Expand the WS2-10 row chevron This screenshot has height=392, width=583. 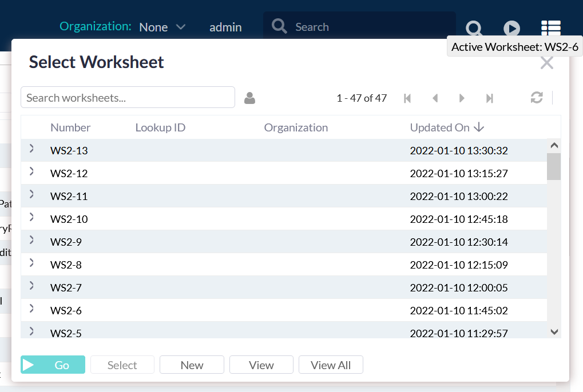coord(31,217)
